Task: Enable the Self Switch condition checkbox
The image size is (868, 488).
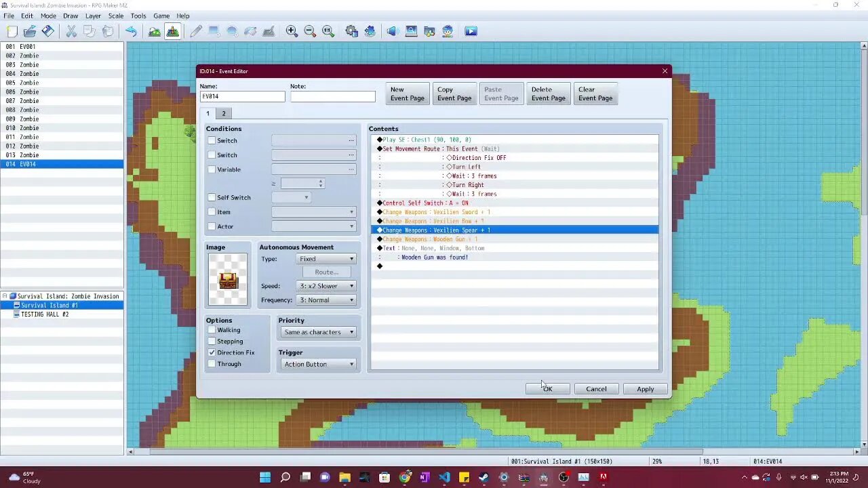Action: [212, 197]
